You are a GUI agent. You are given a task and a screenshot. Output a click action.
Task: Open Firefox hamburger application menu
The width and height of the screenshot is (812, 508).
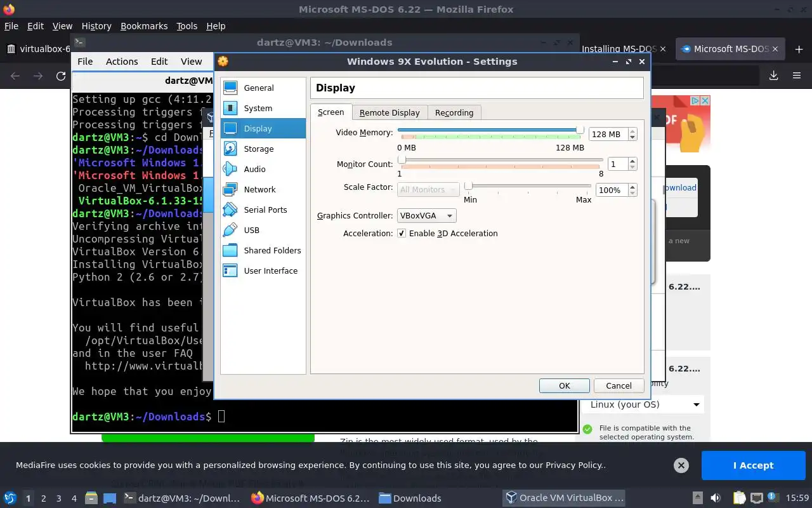coord(797,76)
